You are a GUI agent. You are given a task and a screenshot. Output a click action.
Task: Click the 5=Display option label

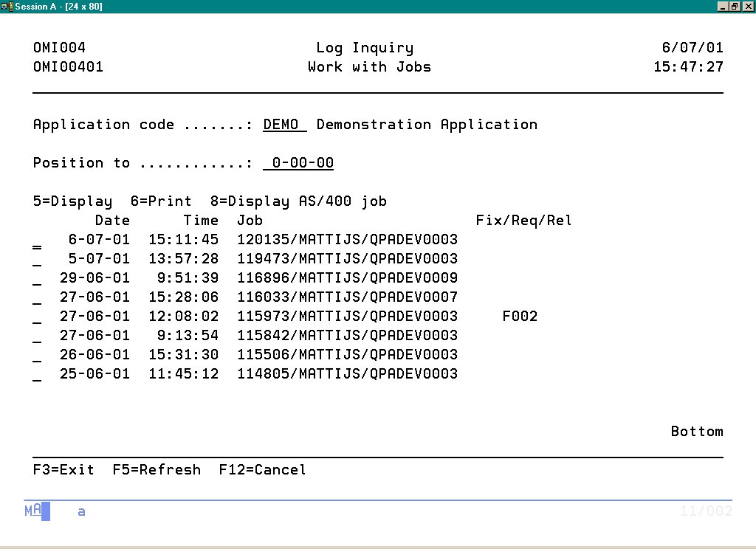[72, 201]
